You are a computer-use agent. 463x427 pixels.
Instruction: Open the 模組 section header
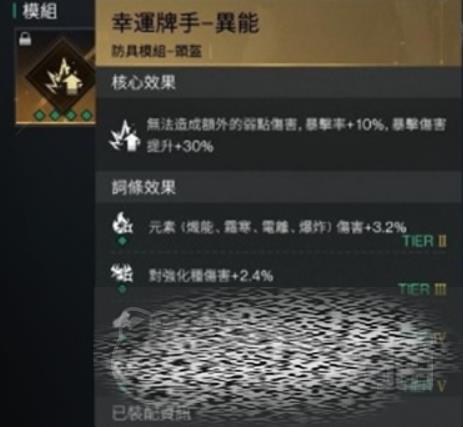pyautogui.click(x=39, y=11)
